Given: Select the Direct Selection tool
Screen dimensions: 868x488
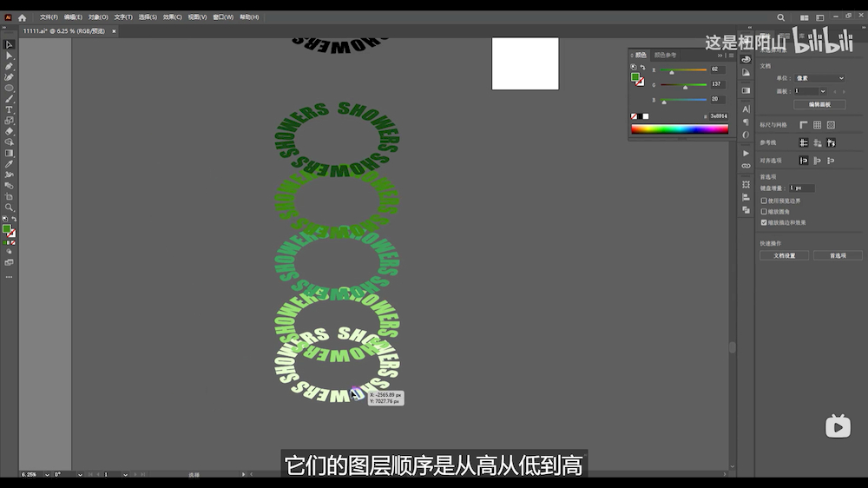Looking at the screenshot, I should coord(9,56).
